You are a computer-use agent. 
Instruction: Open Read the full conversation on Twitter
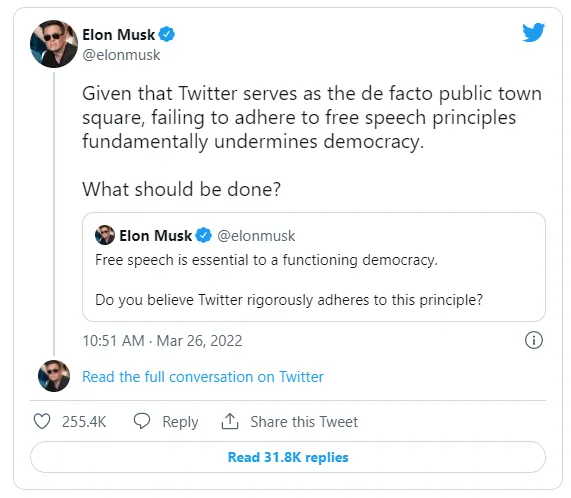tap(203, 376)
